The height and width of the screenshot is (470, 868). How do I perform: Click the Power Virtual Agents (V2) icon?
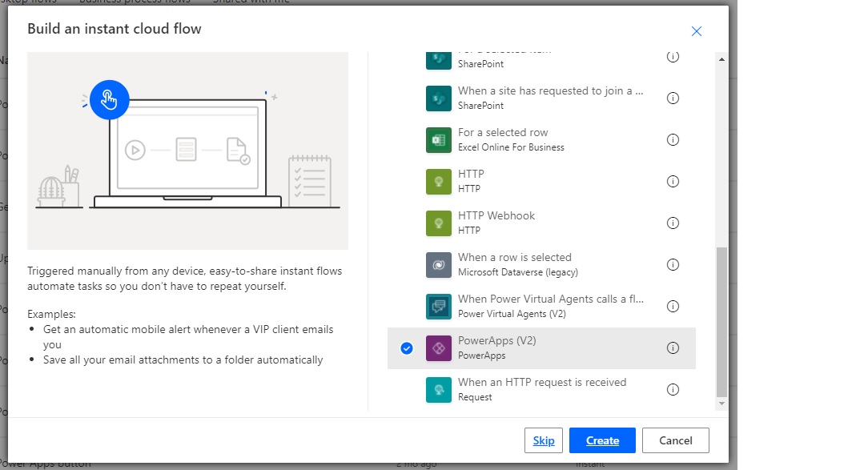437,306
